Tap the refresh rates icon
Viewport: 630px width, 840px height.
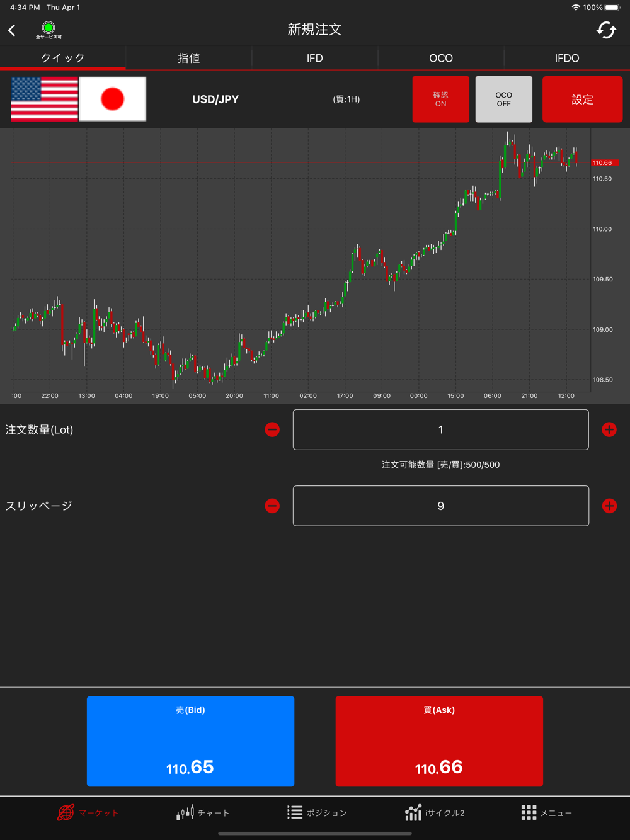[606, 30]
